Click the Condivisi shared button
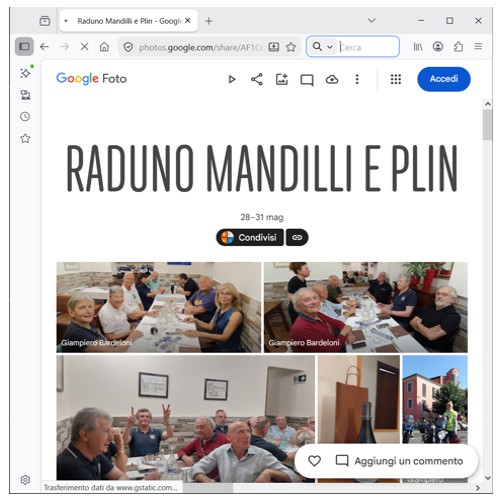Viewport: 500px width, 500px height. [250, 237]
